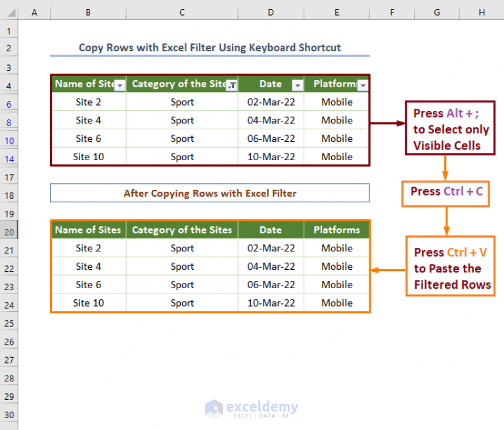Select column A header
504x430 pixels.
(34, 12)
